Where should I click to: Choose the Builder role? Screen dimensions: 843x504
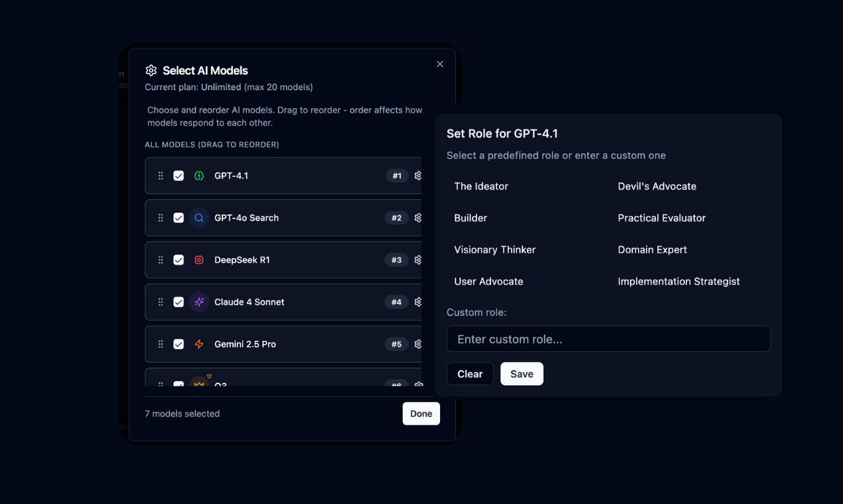click(471, 218)
